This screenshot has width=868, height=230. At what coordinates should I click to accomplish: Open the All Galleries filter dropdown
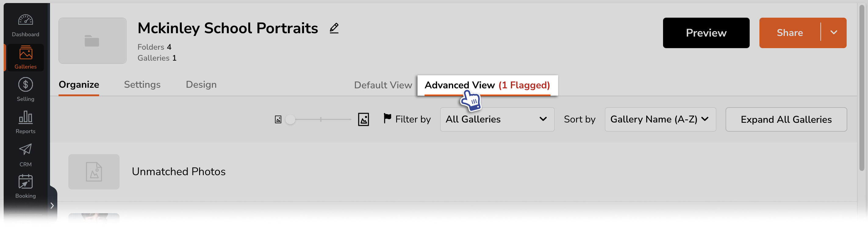(x=497, y=119)
